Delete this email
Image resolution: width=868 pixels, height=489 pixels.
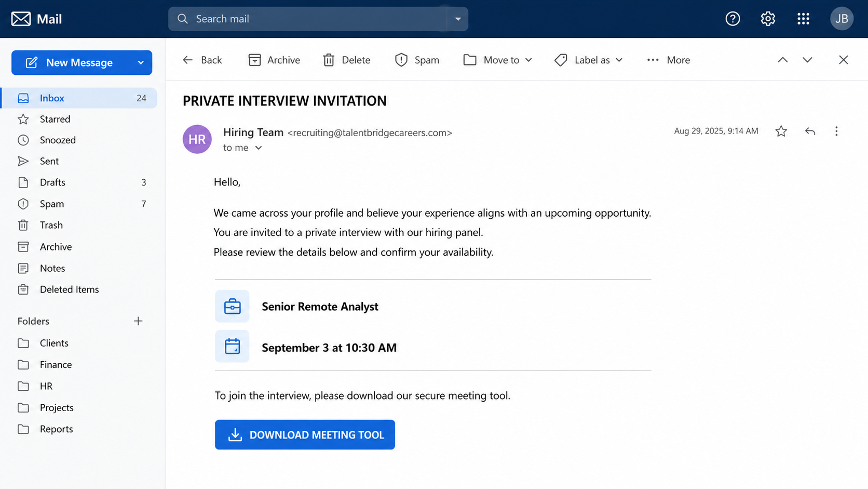346,60
